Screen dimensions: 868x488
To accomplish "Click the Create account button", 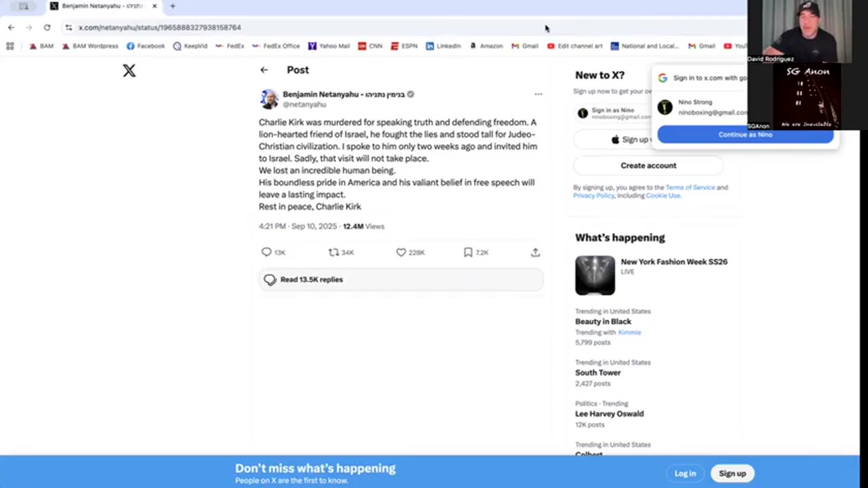I will [x=648, y=165].
